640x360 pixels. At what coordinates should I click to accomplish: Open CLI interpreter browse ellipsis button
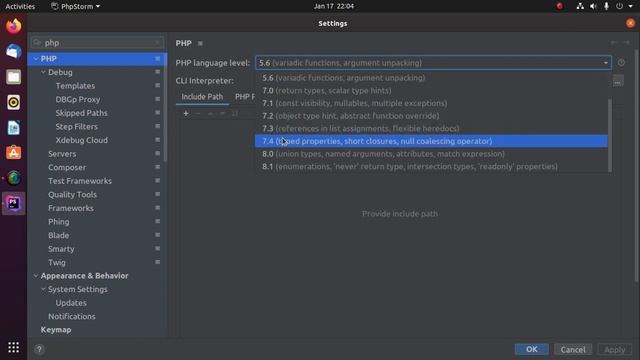[618, 81]
